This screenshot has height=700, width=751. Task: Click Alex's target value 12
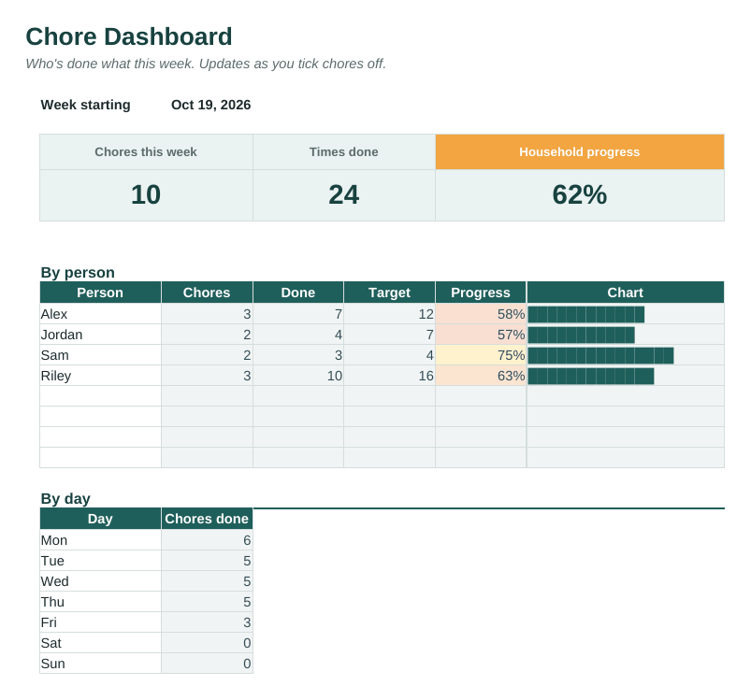coord(389,314)
